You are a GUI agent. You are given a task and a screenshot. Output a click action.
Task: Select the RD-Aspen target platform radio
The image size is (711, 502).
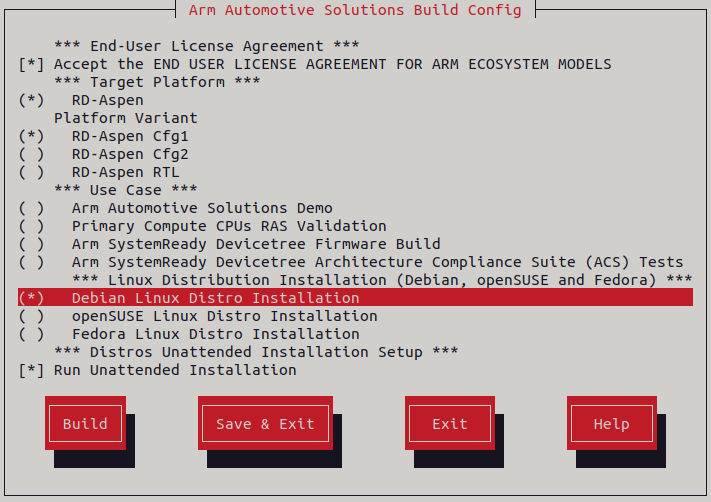[x=31, y=100]
